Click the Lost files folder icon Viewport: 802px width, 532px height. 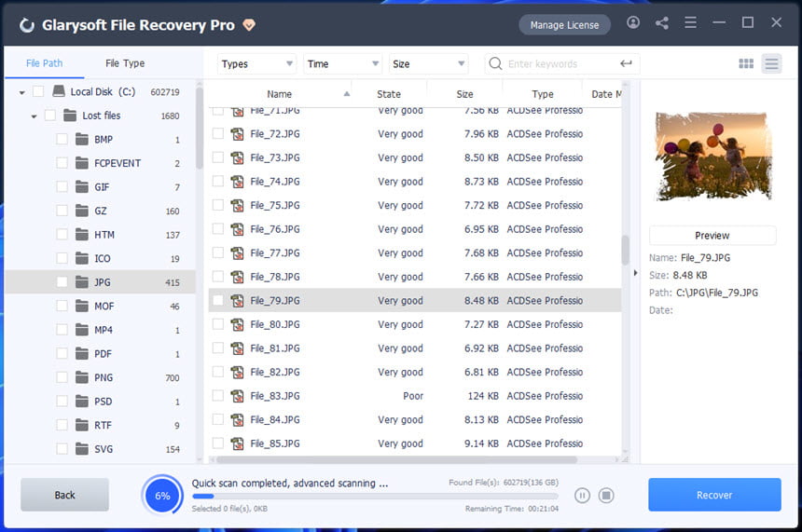pyautogui.click(x=70, y=115)
